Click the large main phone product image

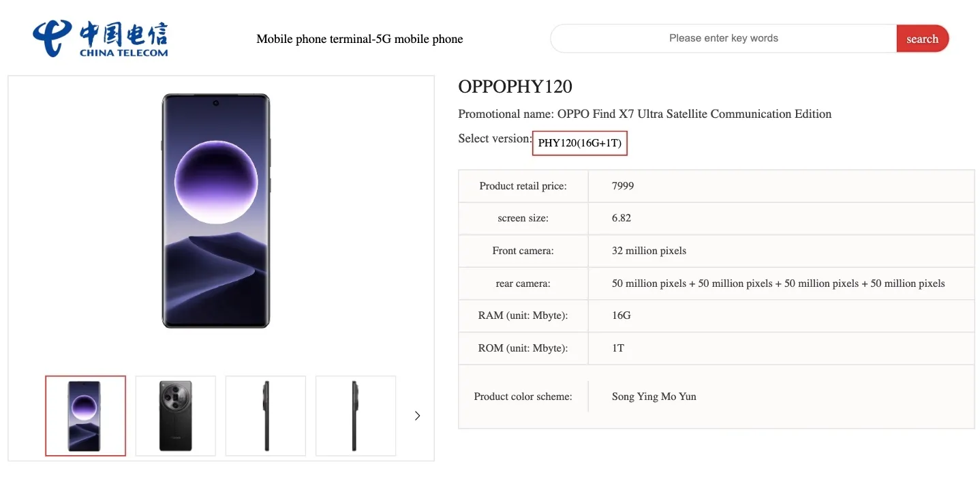216,211
